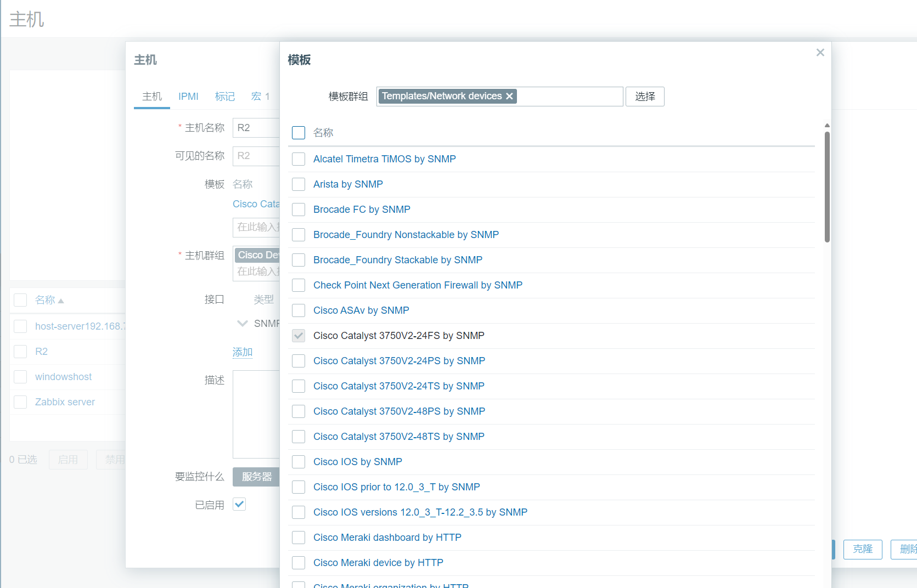Check Cisco ASAv by SNMP checkbox

click(299, 310)
